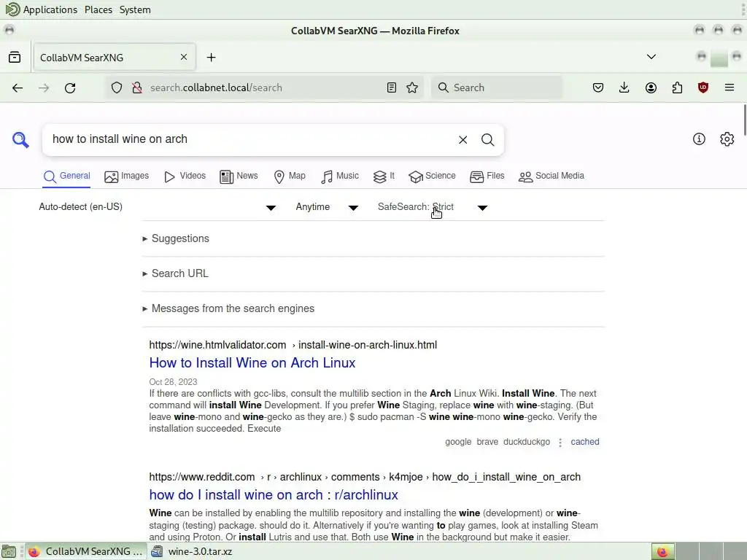Switch to the News tab

tap(239, 176)
